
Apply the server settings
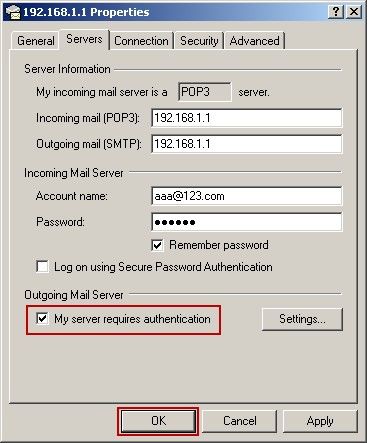[x=320, y=421]
